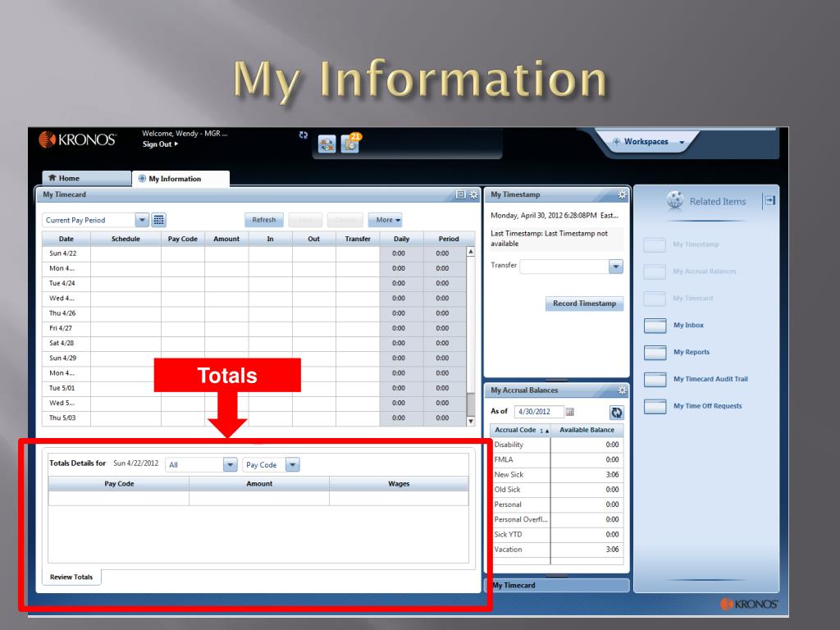Collapse the Related Items pane

(769, 200)
